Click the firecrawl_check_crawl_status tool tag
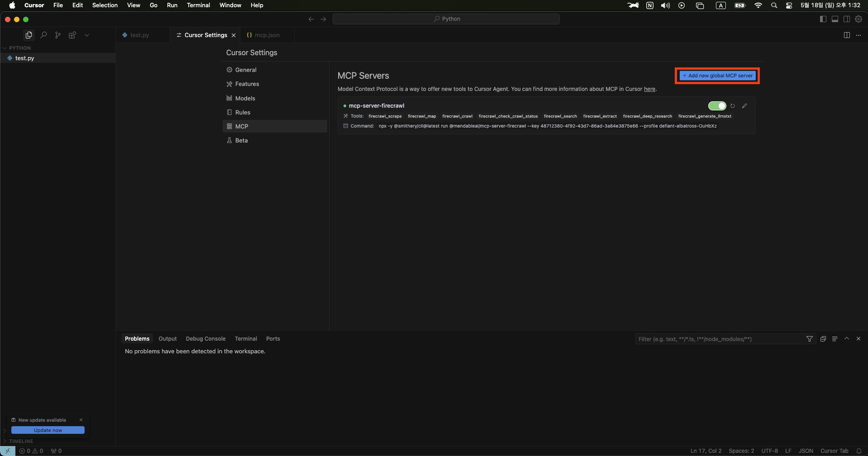The height and width of the screenshot is (456, 868). coord(508,116)
